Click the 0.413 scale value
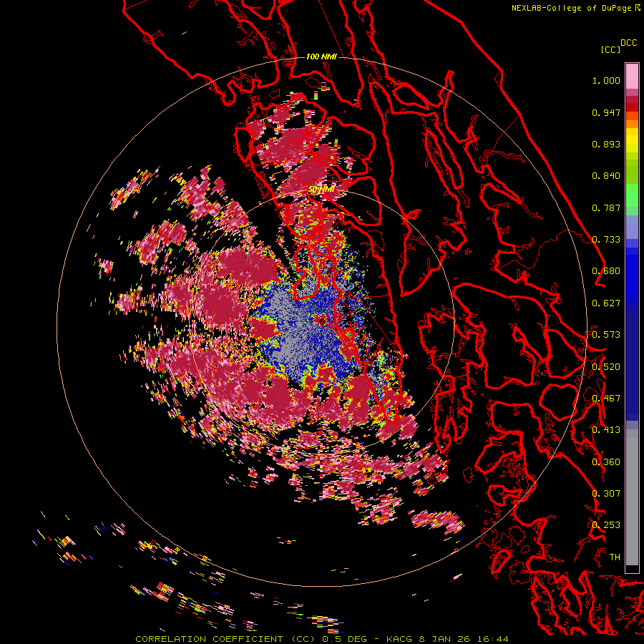Image resolution: width=644 pixels, height=644 pixels. (x=606, y=430)
